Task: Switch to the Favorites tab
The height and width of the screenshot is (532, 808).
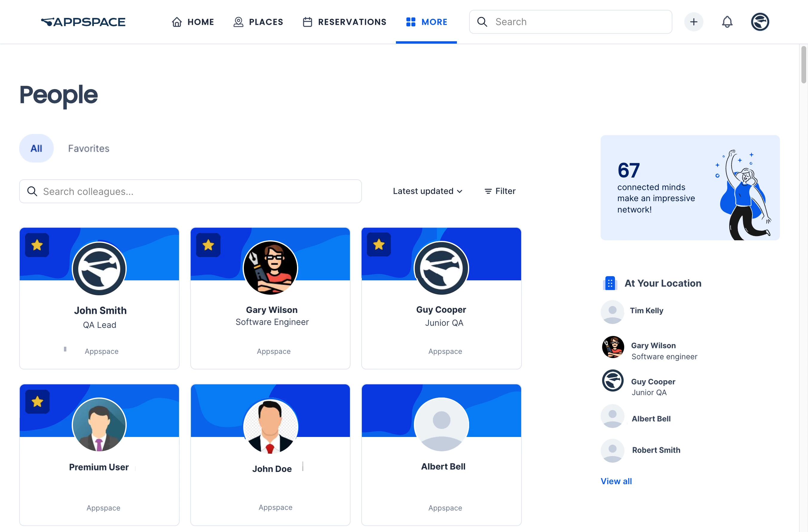Action: point(89,148)
